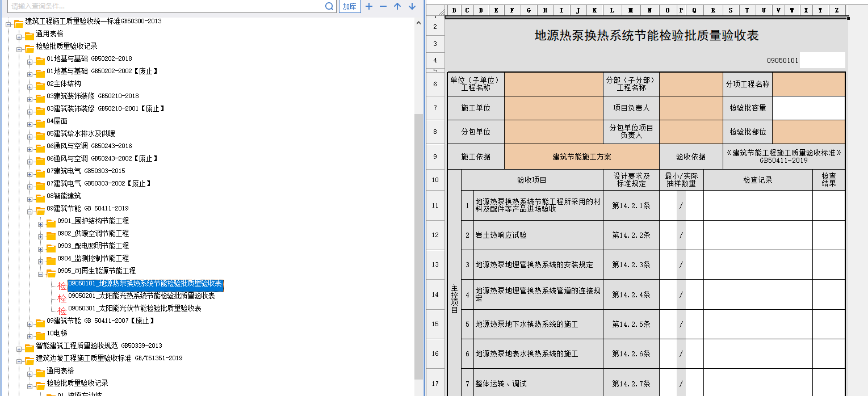Click the folder icon of 10电梯
Image resolution: width=868 pixels, height=396 pixels.
(x=40, y=335)
